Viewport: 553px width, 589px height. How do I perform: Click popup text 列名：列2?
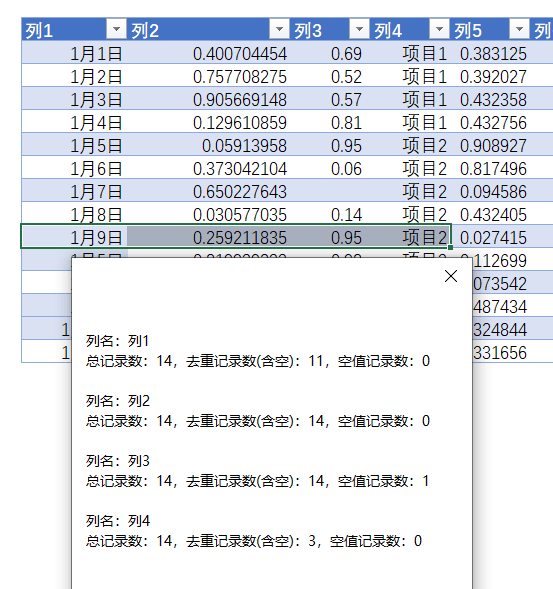click(118, 401)
